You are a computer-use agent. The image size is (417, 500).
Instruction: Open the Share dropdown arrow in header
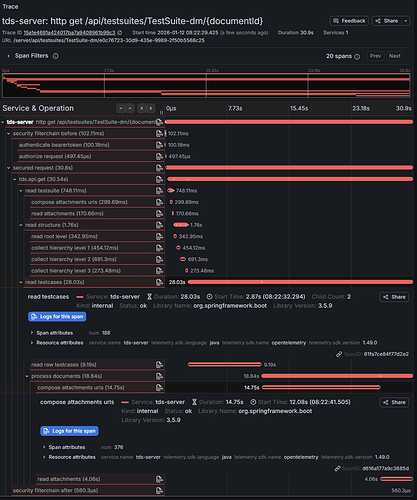pos(406,21)
